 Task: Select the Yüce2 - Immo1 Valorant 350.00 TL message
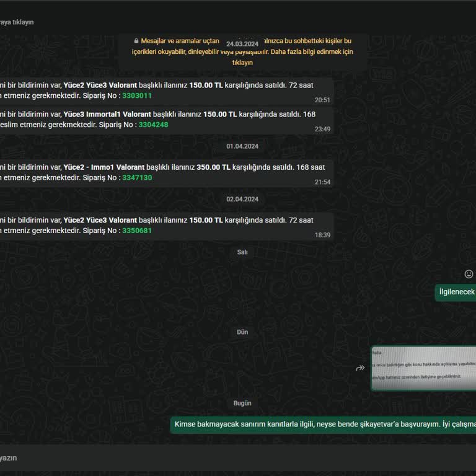pyautogui.click(x=167, y=174)
